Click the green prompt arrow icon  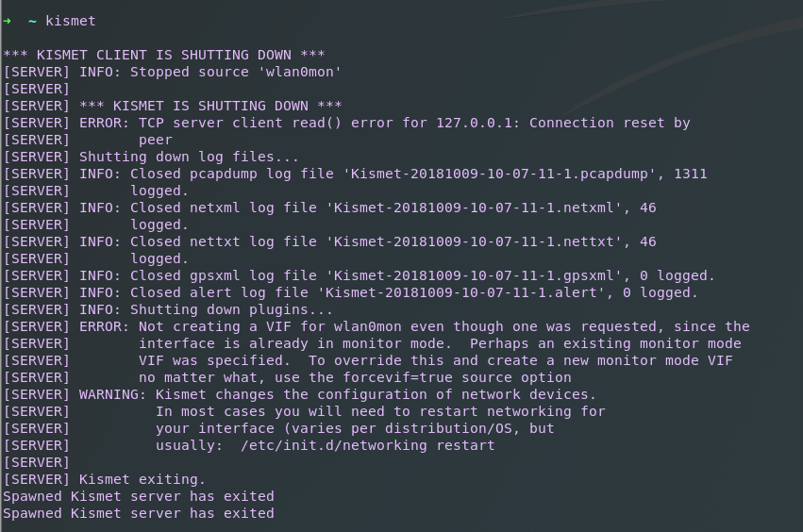(8, 21)
